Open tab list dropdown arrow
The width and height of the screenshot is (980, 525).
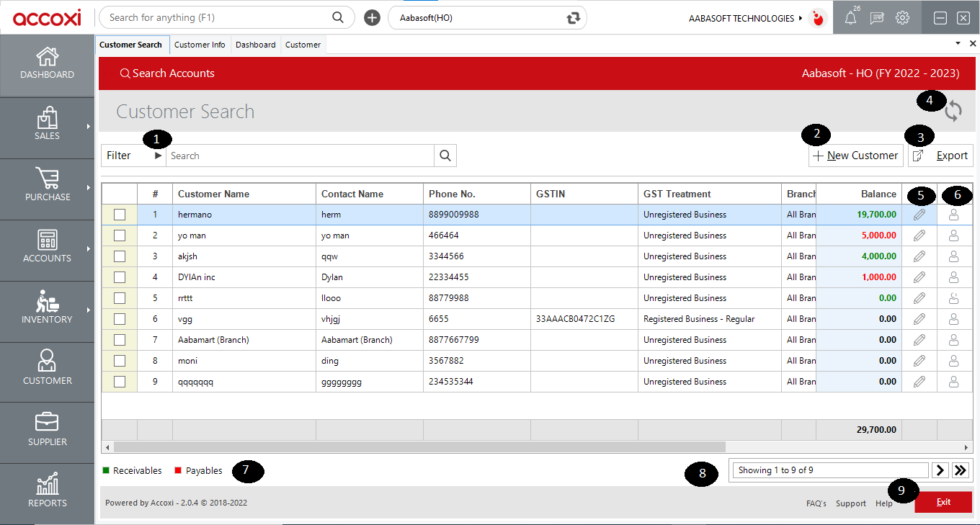coord(958,44)
